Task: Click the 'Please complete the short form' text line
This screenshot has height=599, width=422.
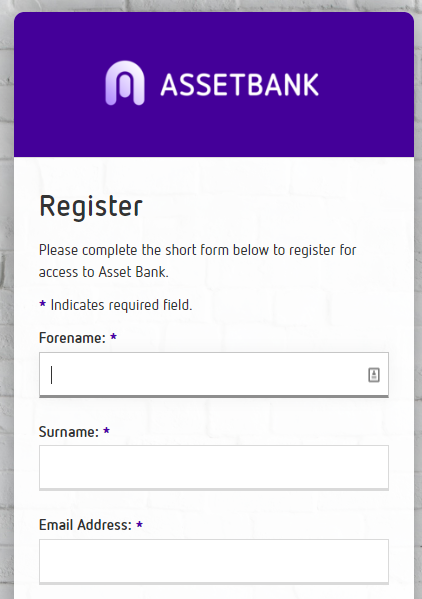Action: [x=197, y=250]
